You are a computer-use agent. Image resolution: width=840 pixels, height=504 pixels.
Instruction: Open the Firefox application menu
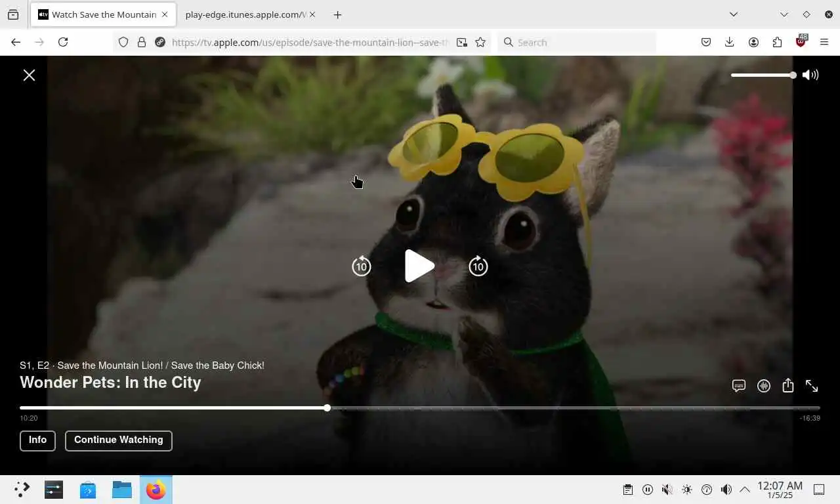(x=824, y=42)
